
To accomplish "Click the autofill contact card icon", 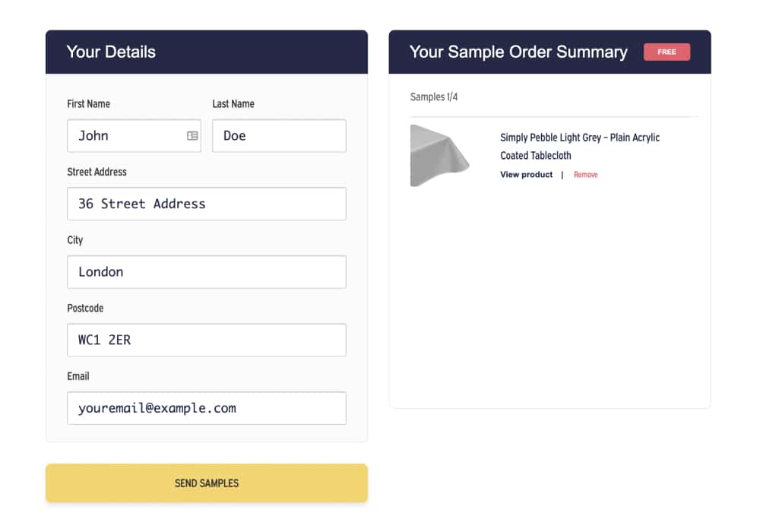I will pos(192,136).
